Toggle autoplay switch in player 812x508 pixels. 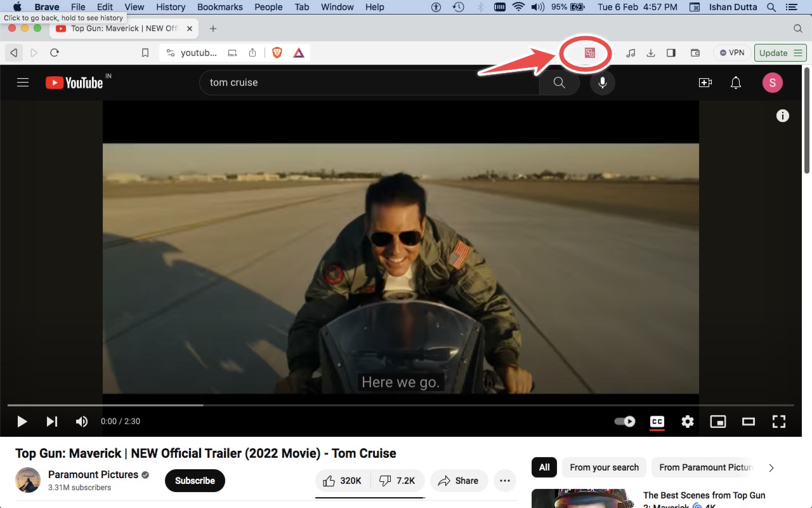pyautogui.click(x=625, y=421)
